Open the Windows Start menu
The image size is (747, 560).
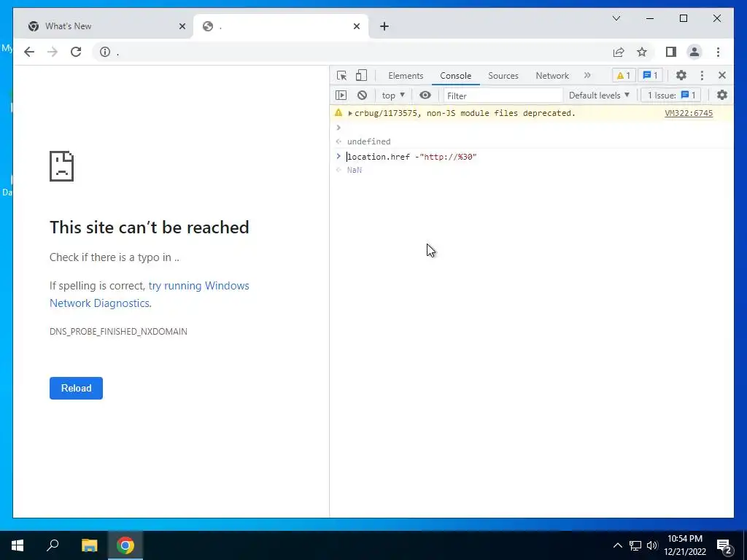click(x=18, y=545)
